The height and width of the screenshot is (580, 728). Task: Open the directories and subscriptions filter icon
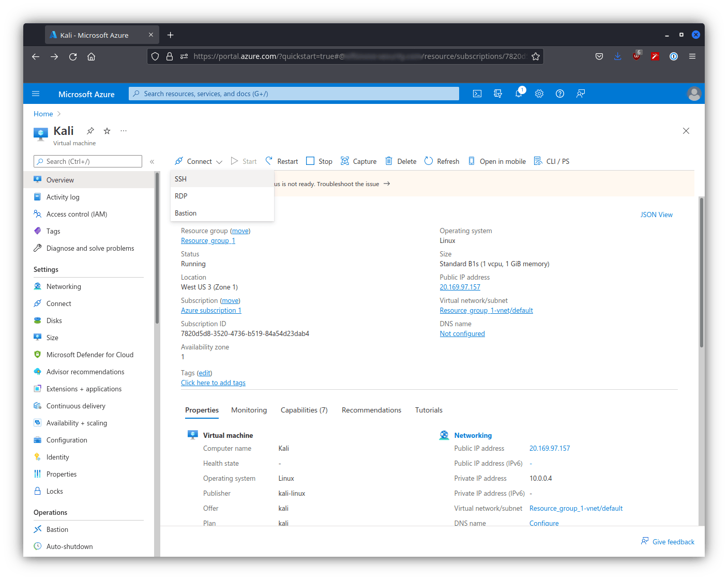[498, 94]
